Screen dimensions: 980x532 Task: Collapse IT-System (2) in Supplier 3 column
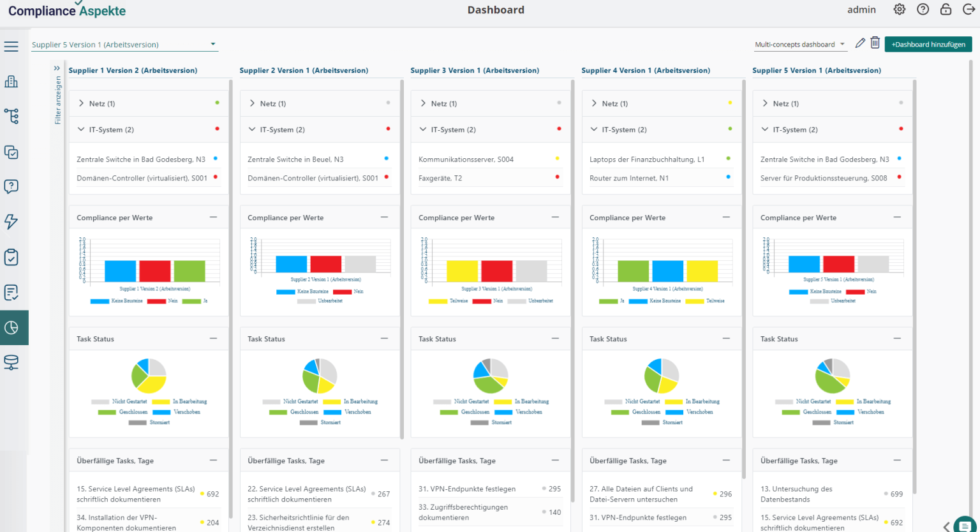click(422, 129)
